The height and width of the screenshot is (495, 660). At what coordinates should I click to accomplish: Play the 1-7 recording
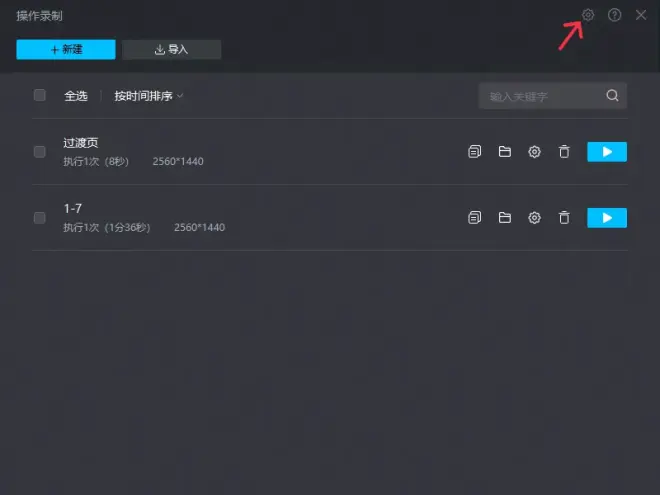tap(607, 218)
